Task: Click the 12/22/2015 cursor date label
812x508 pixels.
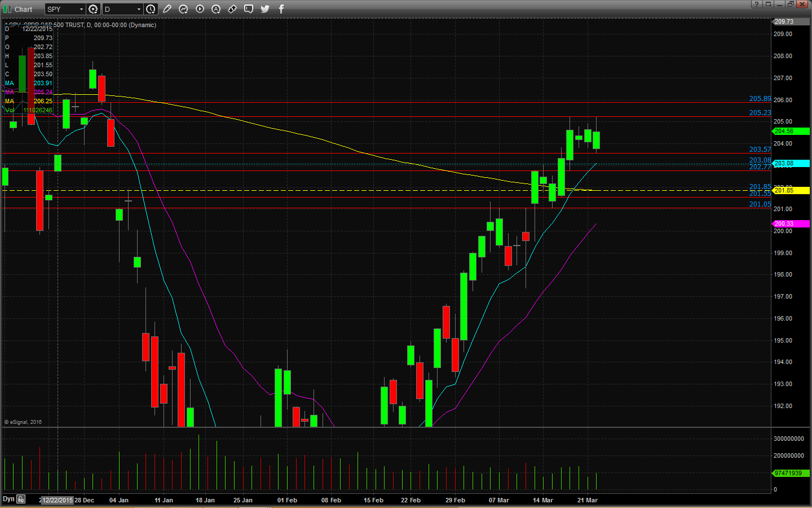Action: point(58,500)
